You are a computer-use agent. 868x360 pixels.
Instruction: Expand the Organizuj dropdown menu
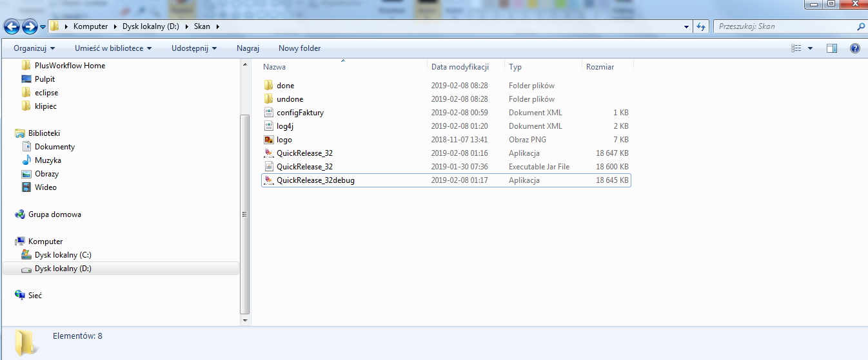pyautogui.click(x=34, y=48)
